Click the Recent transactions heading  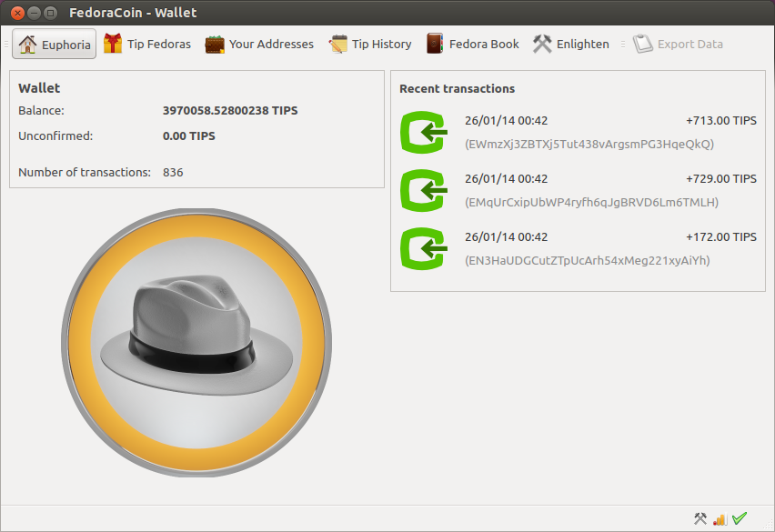(x=458, y=89)
